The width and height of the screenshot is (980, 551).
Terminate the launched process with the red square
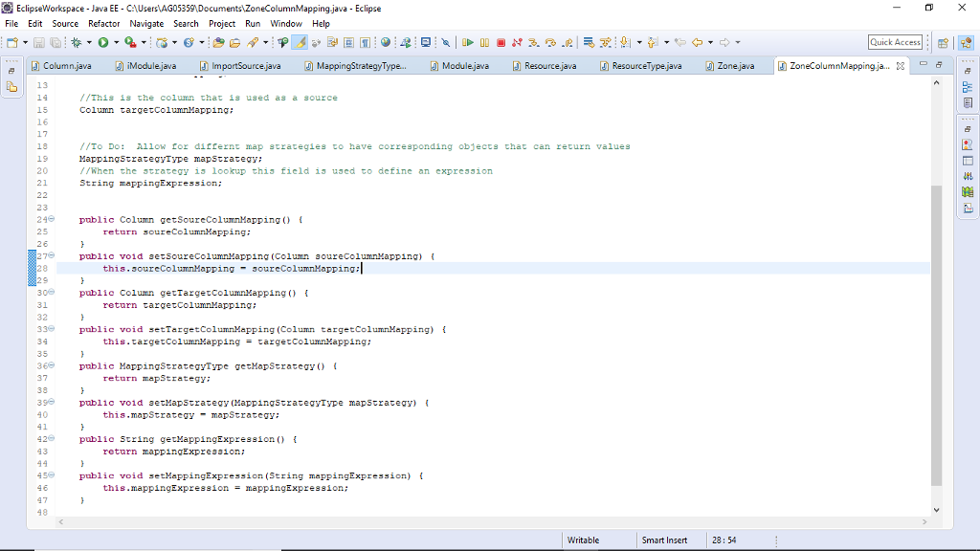pyautogui.click(x=502, y=42)
